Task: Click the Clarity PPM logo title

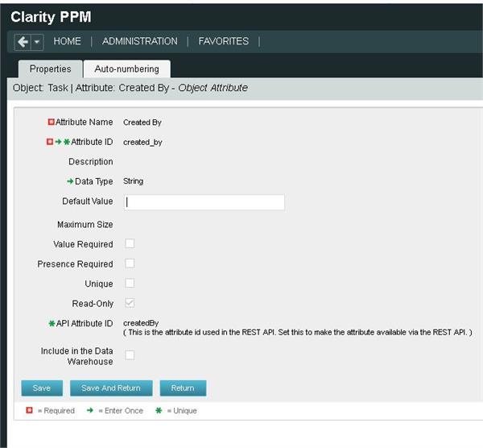Action: pyautogui.click(x=51, y=17)
